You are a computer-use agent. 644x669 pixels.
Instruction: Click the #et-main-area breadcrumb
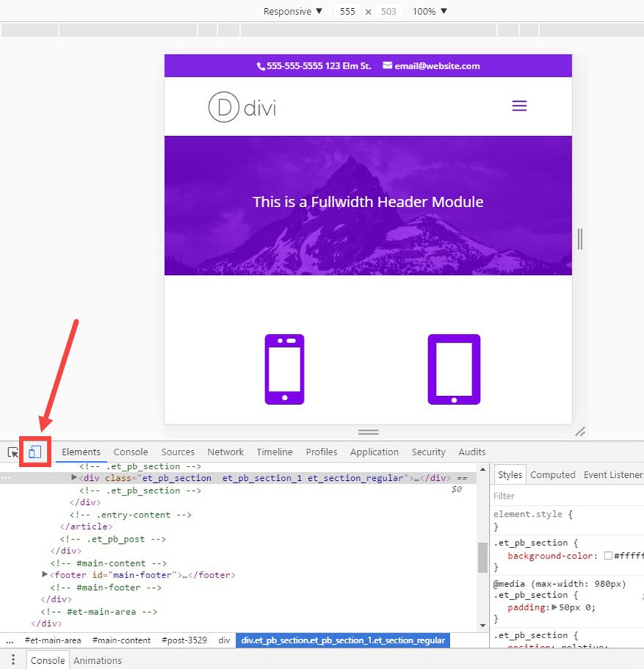pyautogui.click(x=53, y=640)
